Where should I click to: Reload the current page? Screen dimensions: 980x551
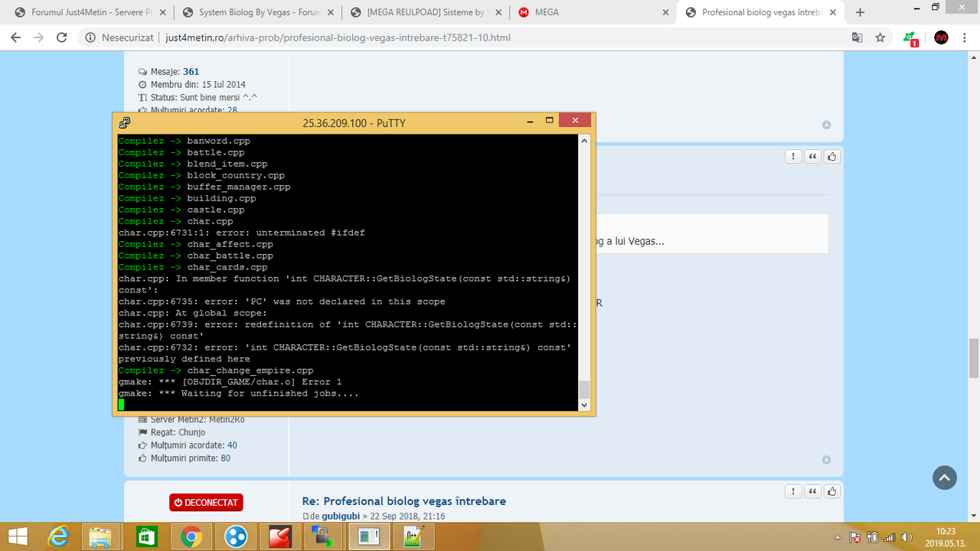tap(63, 37)
